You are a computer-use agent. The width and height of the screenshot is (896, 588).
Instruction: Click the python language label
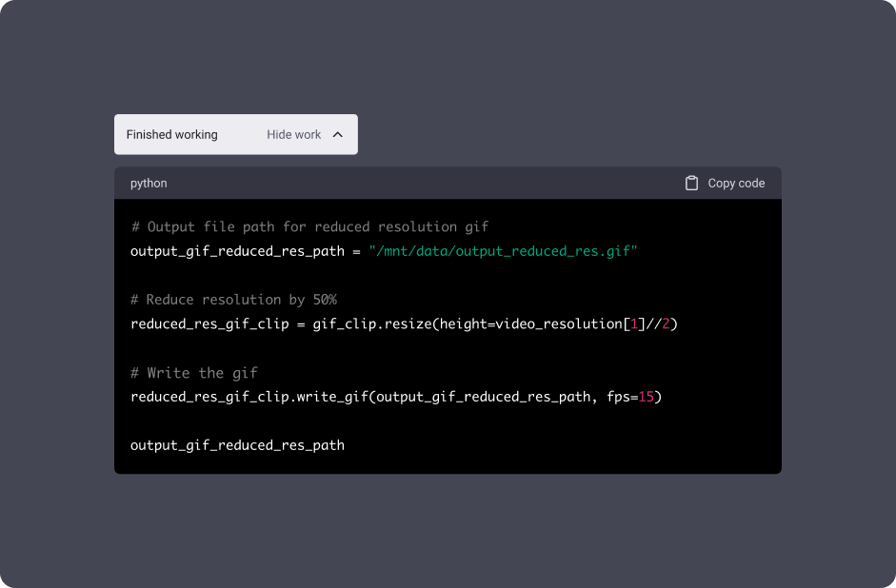[149, 184]
